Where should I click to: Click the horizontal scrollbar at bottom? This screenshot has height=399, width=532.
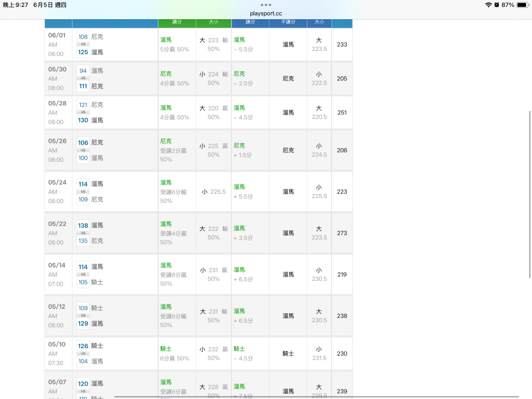click(x=317, y=397)
